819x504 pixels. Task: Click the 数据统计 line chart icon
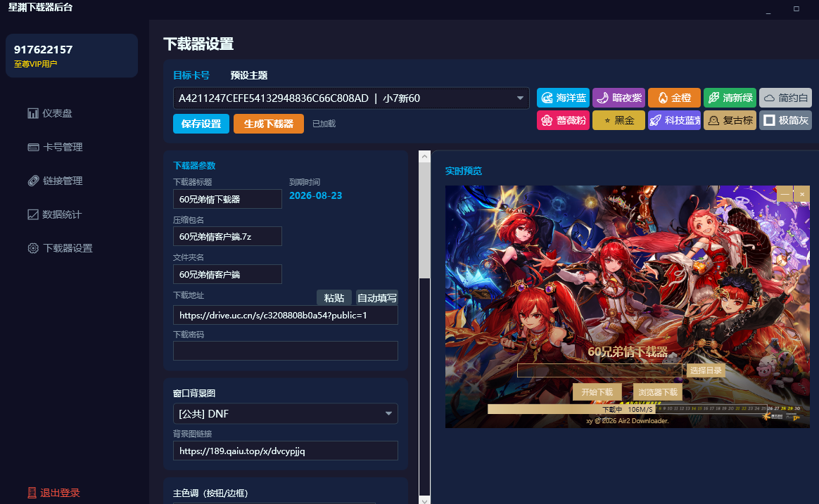pos(33,214)
